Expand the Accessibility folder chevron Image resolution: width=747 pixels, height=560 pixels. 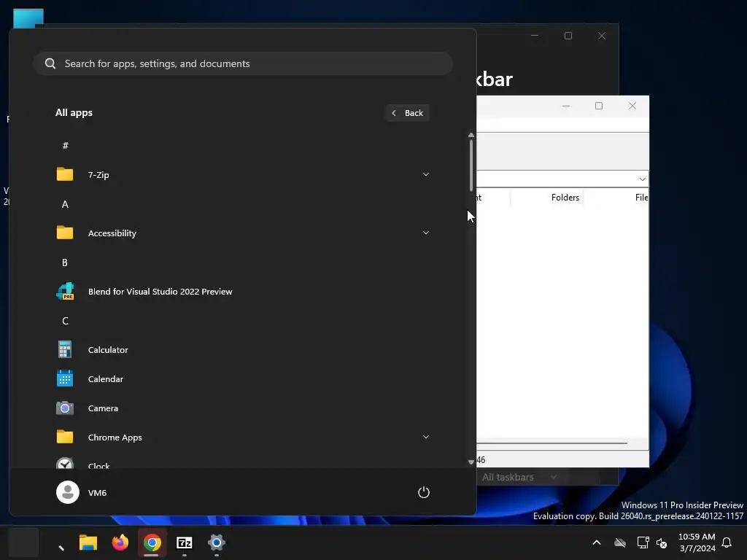click(426, 233)
